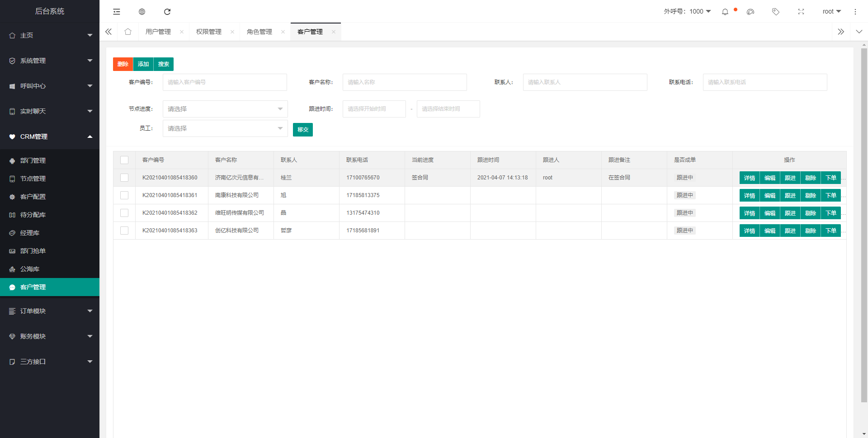Click the orange 删除 button
Viewport: 868px width, 438px height.
123,64
